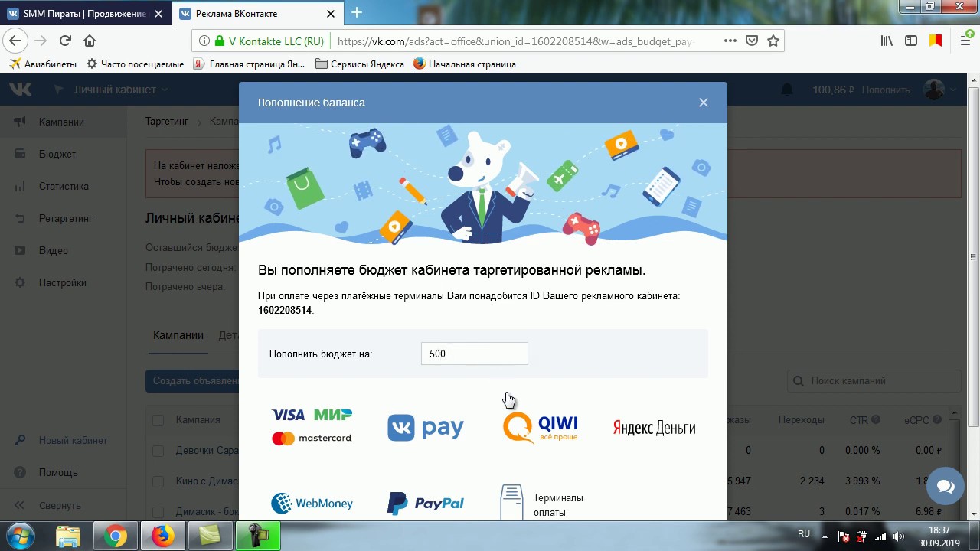Go back in browser history

point(15,41)
